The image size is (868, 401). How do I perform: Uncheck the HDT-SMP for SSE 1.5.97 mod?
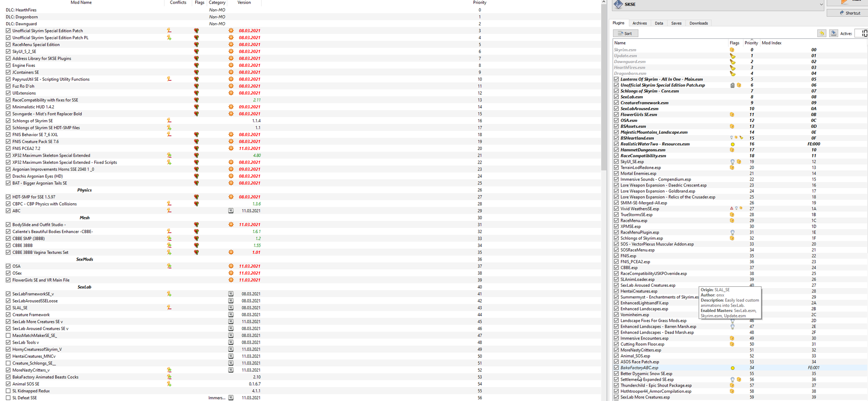coord(8,197)
